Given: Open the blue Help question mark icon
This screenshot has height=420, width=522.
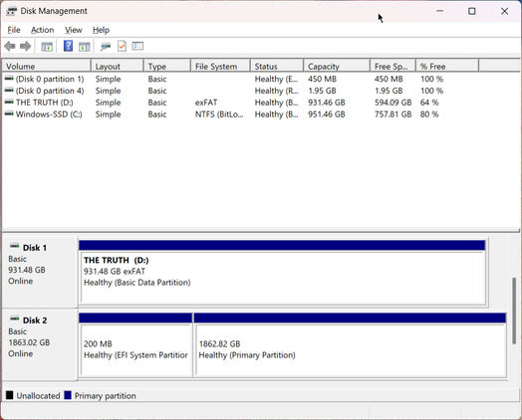Looking at the screenshot, I should [68, 46].
